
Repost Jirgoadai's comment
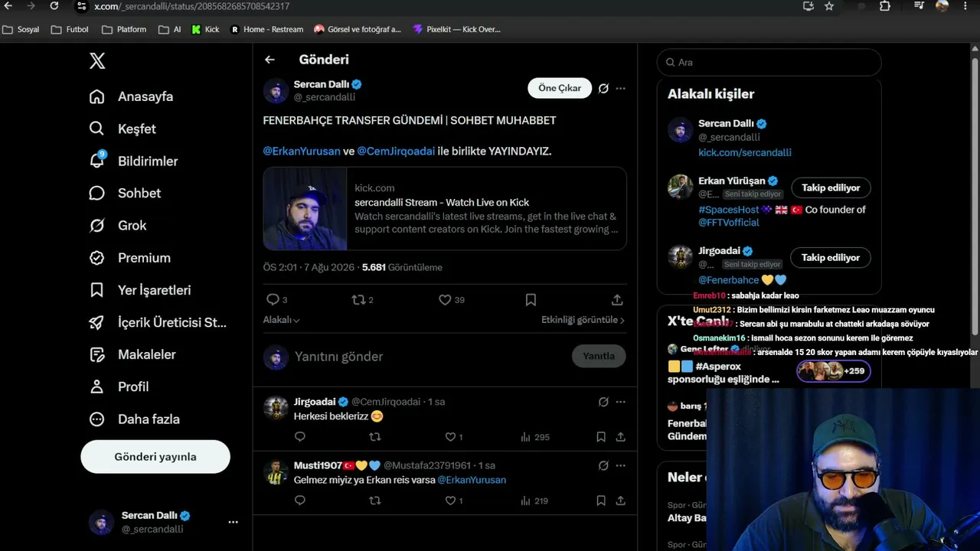374,437
